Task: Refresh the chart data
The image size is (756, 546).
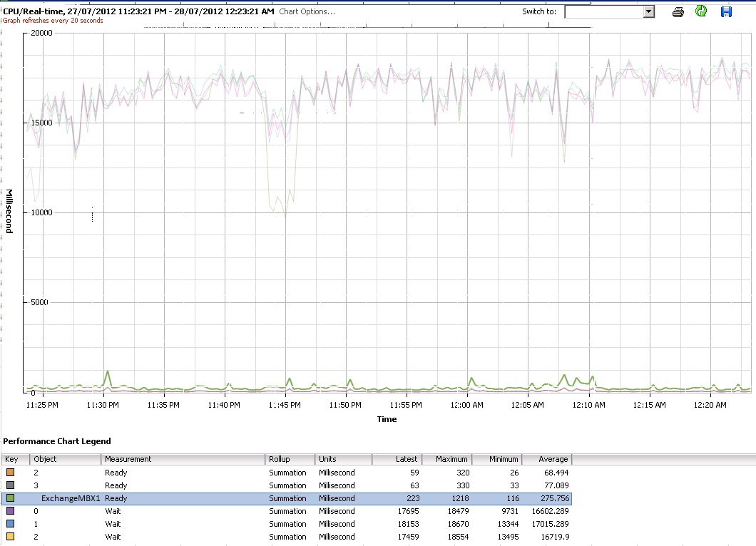Action: tap(700, 11)
